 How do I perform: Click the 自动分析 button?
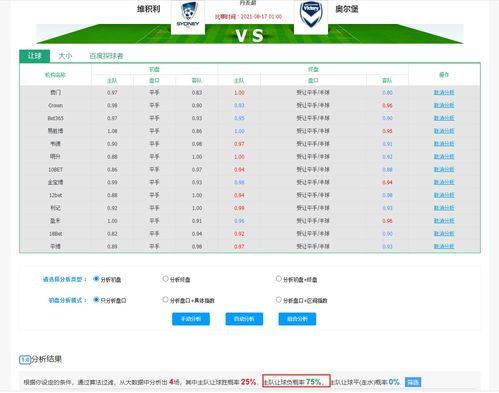point(244,319)
